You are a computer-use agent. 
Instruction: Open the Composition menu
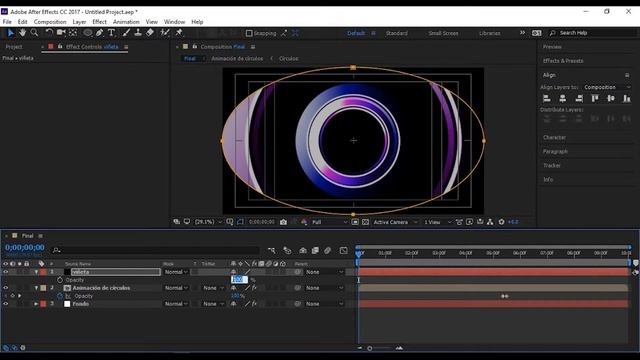[x=50, y=22]
